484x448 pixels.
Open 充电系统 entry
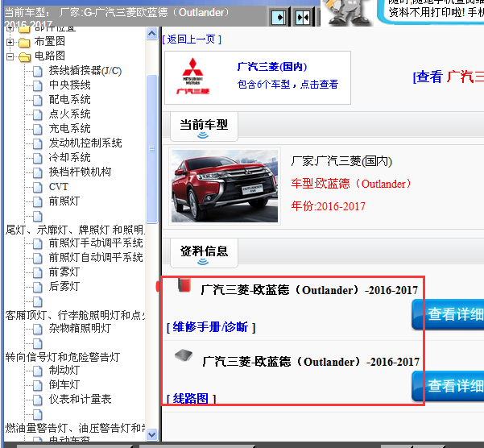[x=70, y=128]
